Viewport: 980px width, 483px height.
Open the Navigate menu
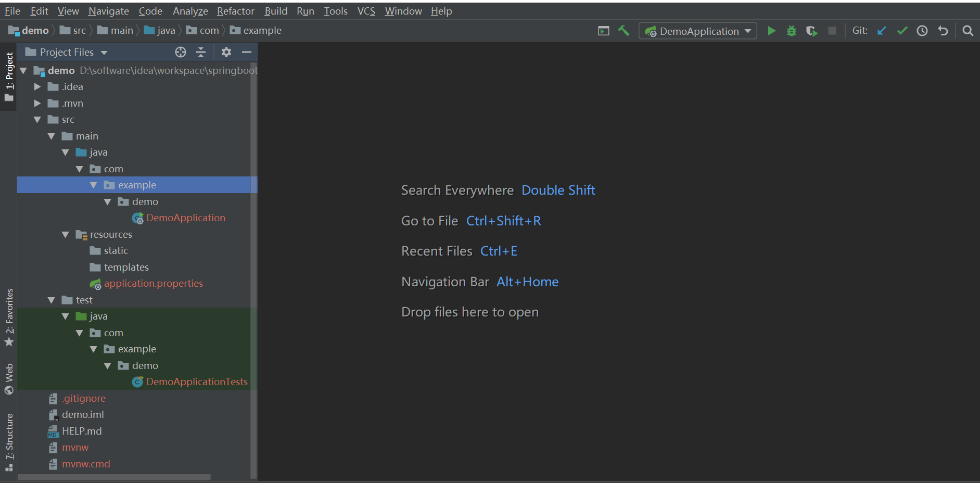[x=109, y=11]
